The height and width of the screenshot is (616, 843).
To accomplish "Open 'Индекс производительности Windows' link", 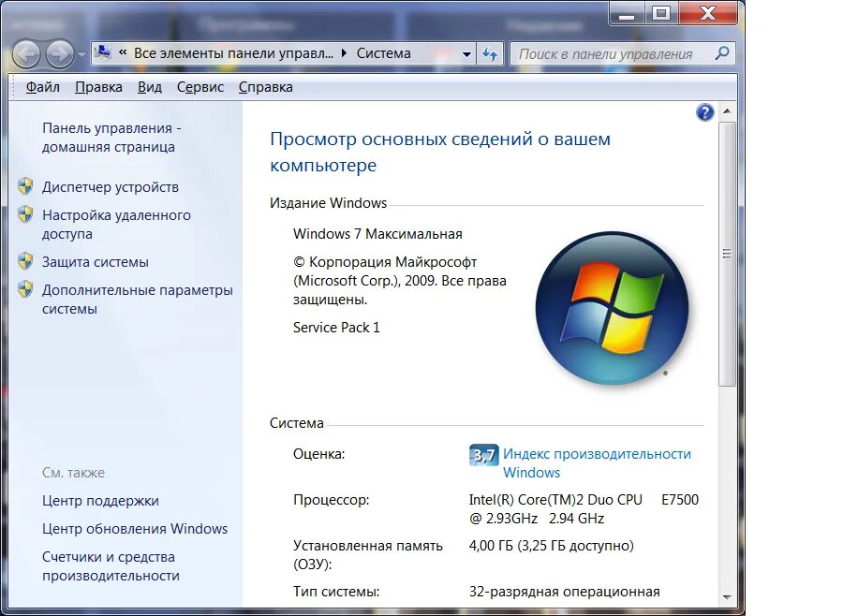I will coord(597,462).
